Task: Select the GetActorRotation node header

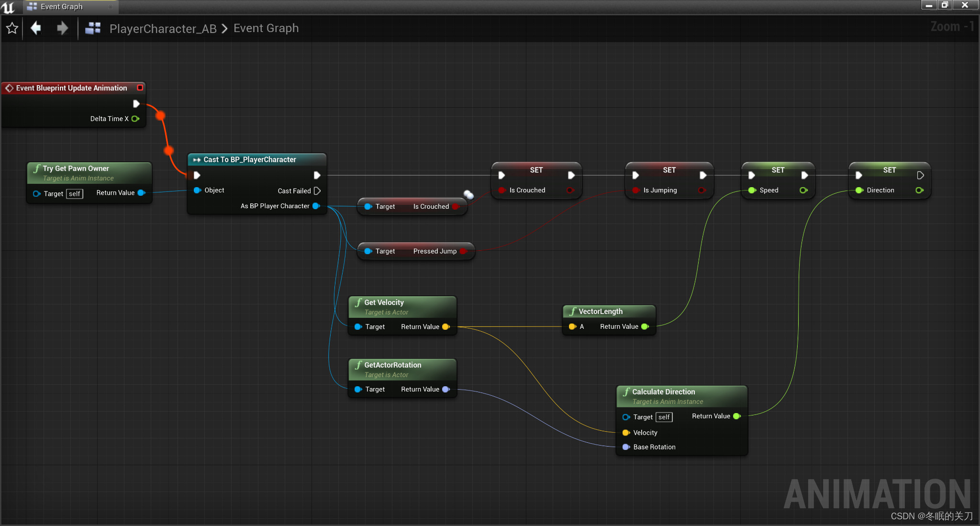Action: (402, 369)
